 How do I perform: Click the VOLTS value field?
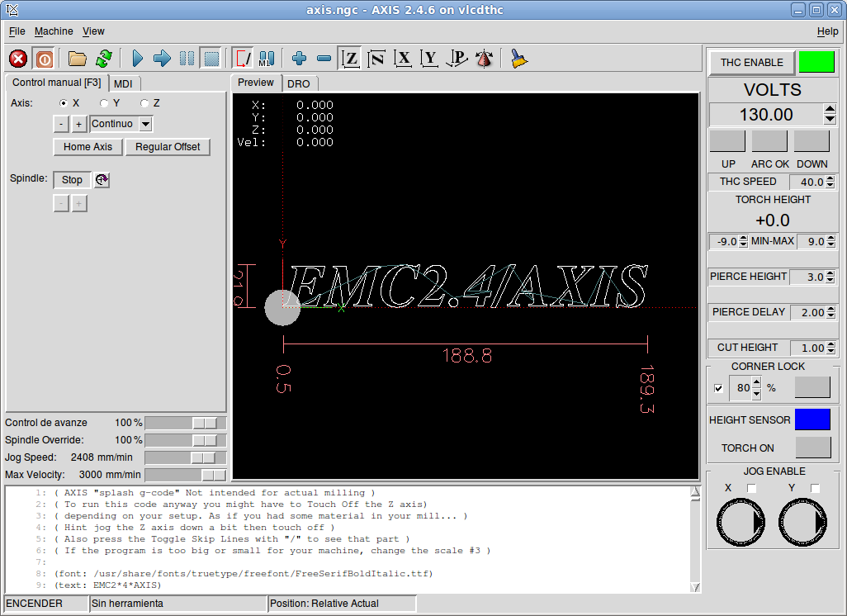pos(766,115)
